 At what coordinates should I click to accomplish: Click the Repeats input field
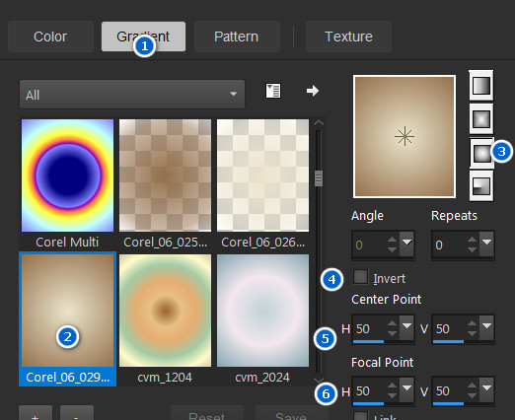449,245
